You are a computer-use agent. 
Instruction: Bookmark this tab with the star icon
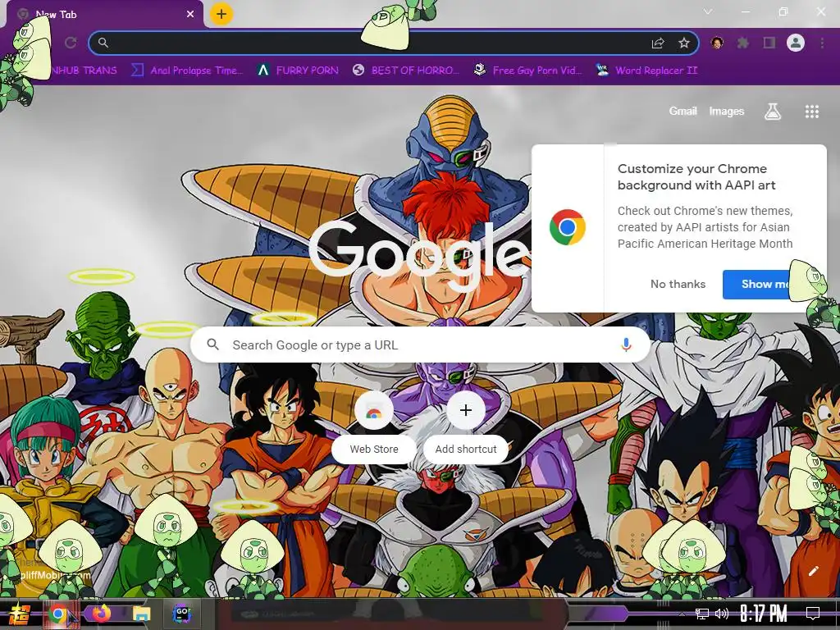coord(684,43)
